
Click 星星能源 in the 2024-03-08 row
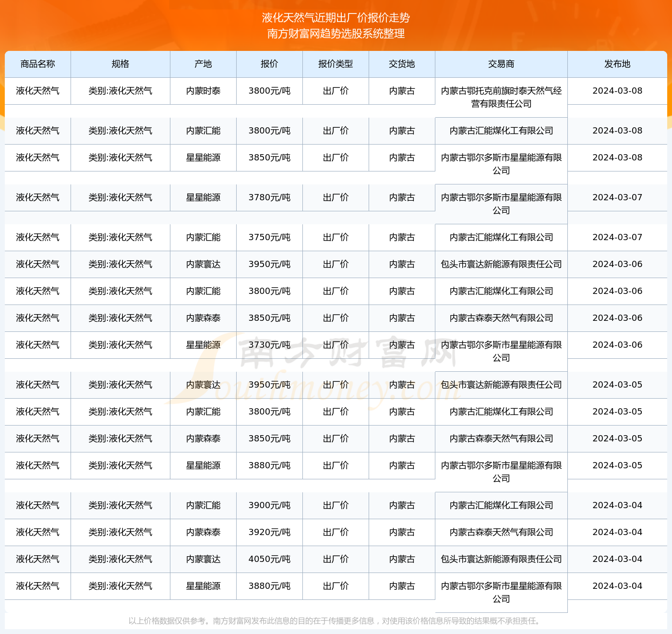[204, 158]
